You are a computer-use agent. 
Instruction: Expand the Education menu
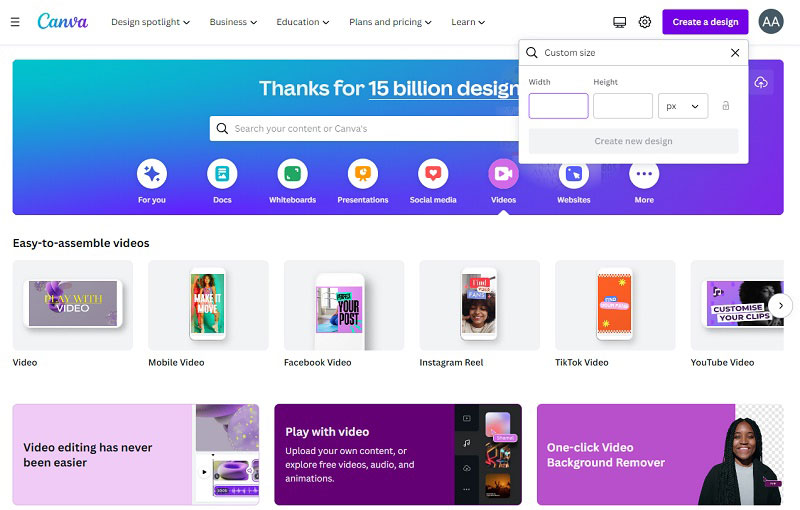coord(303,22)
